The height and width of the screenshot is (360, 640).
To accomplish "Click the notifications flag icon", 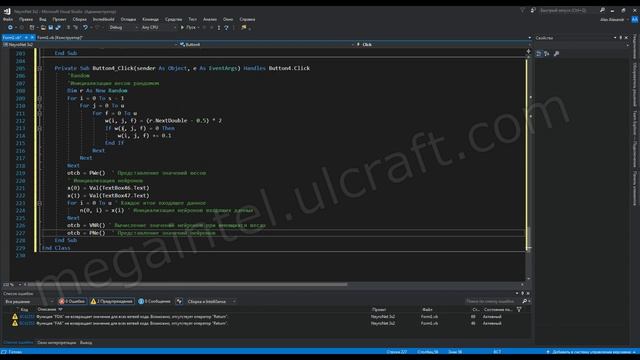I will click(522, 10).
